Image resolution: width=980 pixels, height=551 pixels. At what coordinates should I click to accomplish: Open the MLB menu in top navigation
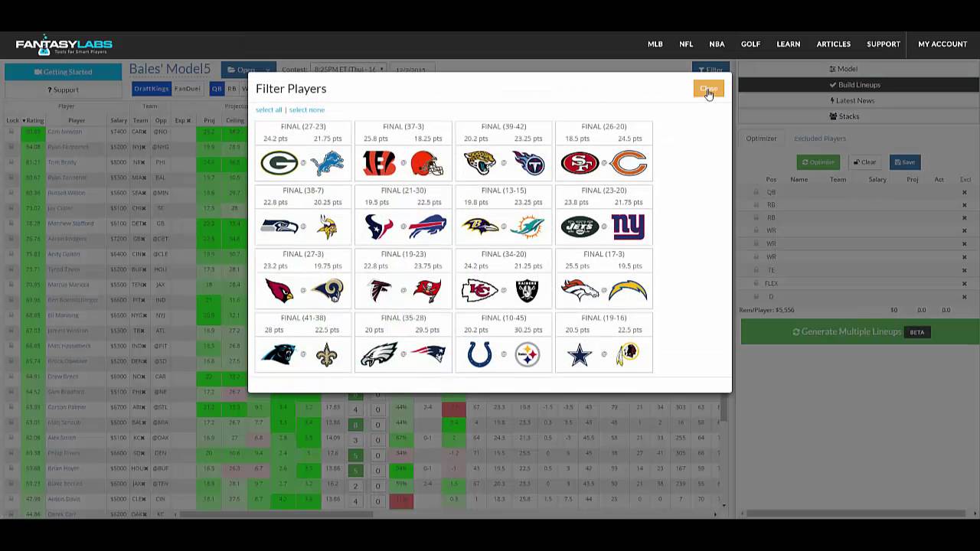click(655, 44)
